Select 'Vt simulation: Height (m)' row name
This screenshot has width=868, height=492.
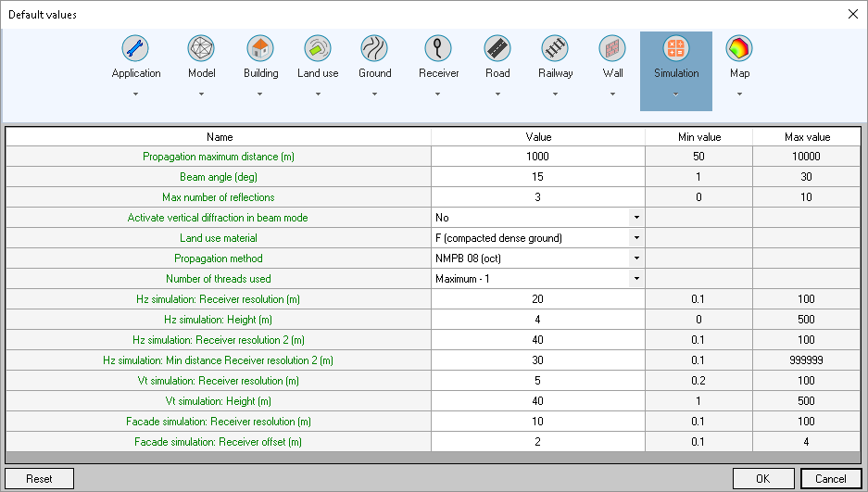[x=219, y=401]
